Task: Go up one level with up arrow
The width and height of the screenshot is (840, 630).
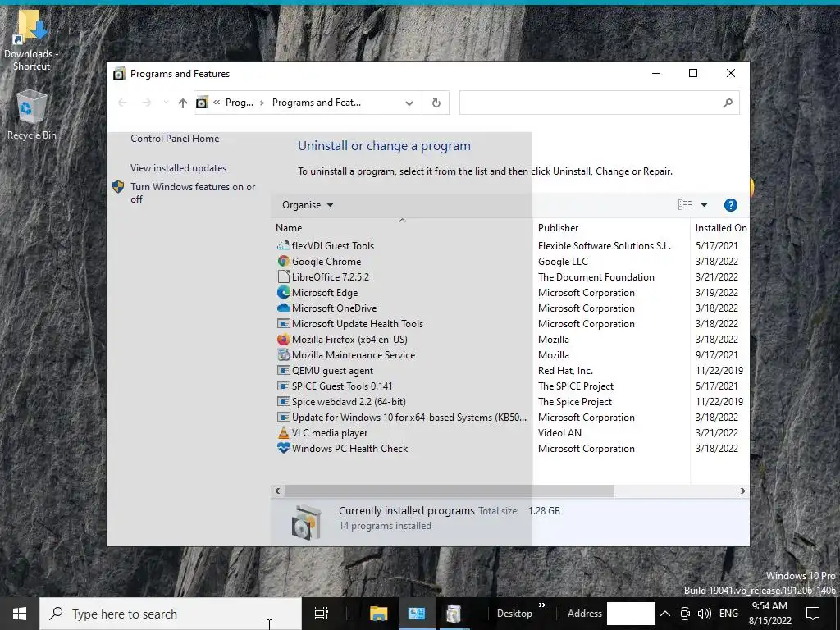Action: pyautogui.click(x=183, y=103)
